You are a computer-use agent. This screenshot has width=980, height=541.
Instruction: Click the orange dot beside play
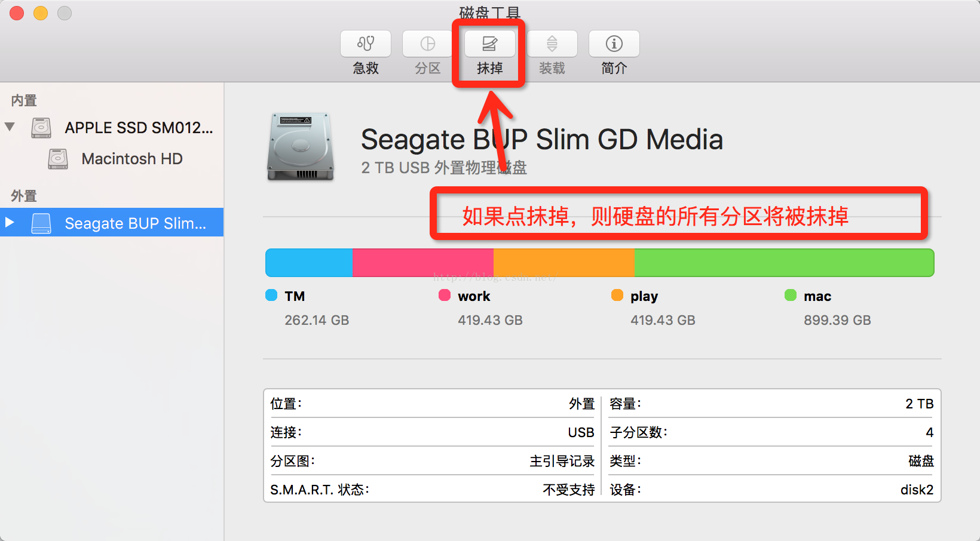click(x=617, y=295)
